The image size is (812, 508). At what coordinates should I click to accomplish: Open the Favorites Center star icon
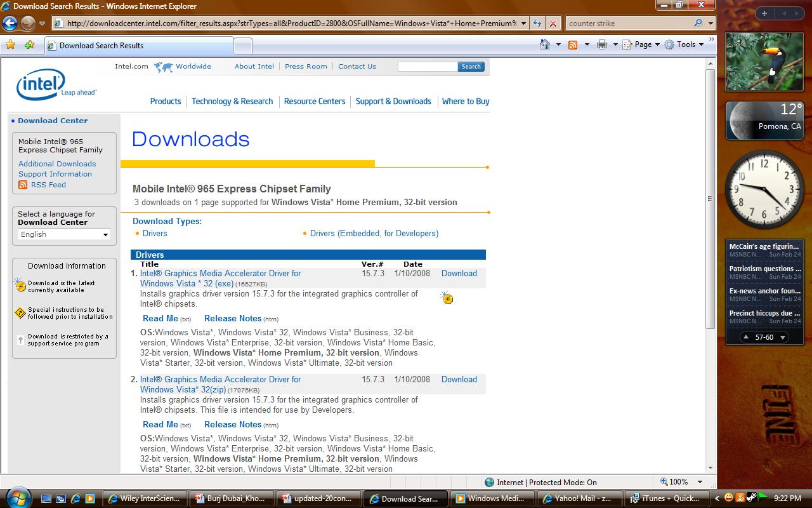tap(10, 45)
